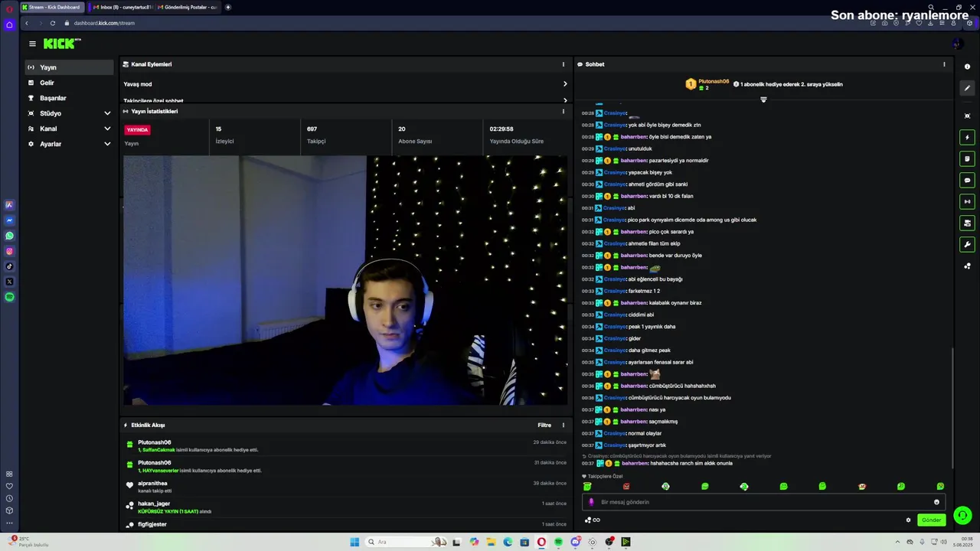Collapse the gift leaderboard arrow in chat
This screenshot has width=980, height=551.
(763, 99)
